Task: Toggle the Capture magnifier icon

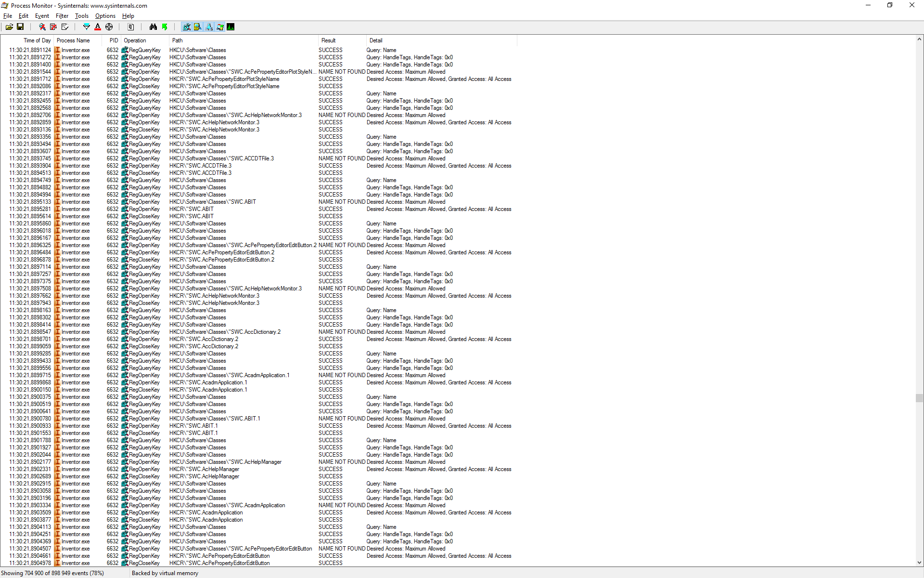Action: pyautogui.click(x=42, y=27)
